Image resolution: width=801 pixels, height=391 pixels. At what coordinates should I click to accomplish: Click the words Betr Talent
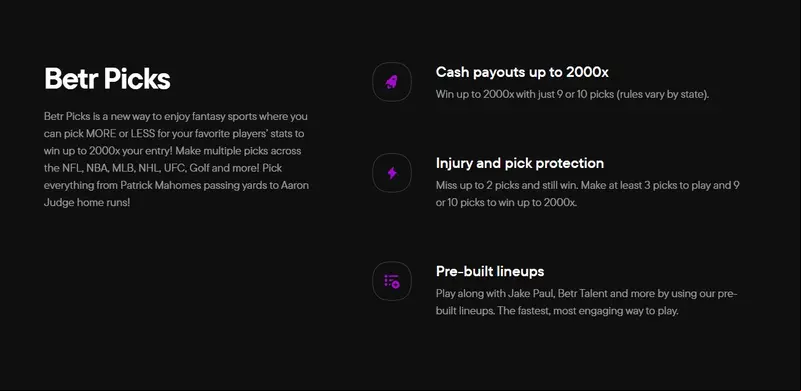coord(581,294)
